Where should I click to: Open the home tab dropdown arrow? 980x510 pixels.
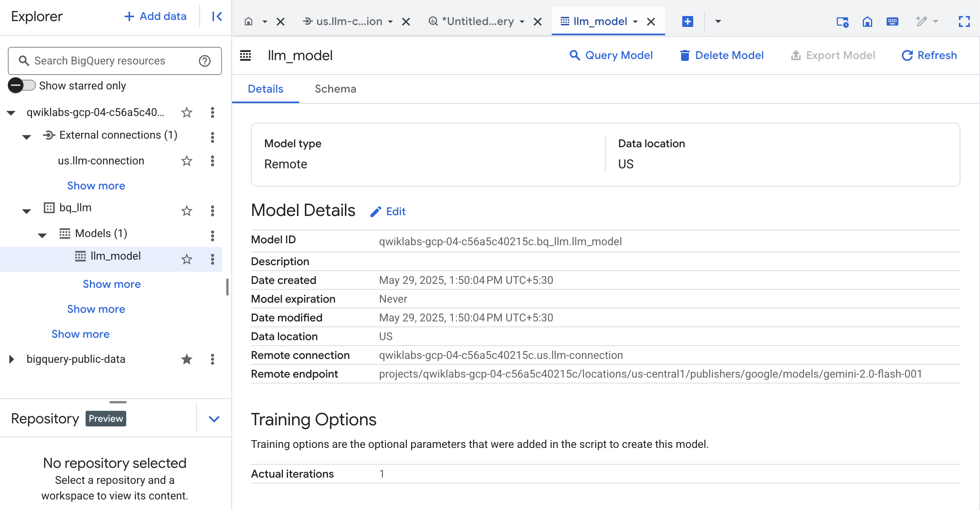(265, 21)
